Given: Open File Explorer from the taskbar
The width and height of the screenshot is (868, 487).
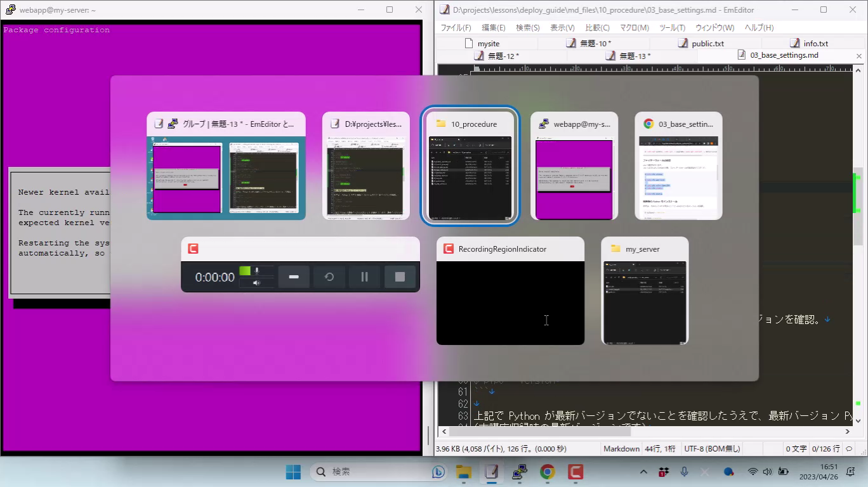Looking at the screenshot, I should (464, 472).
